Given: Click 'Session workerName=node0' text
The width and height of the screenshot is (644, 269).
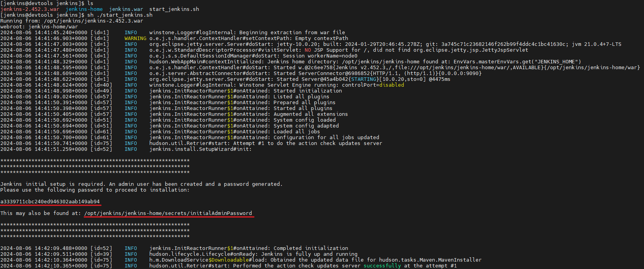Looking at the screenshot, I should coord(320,56).
